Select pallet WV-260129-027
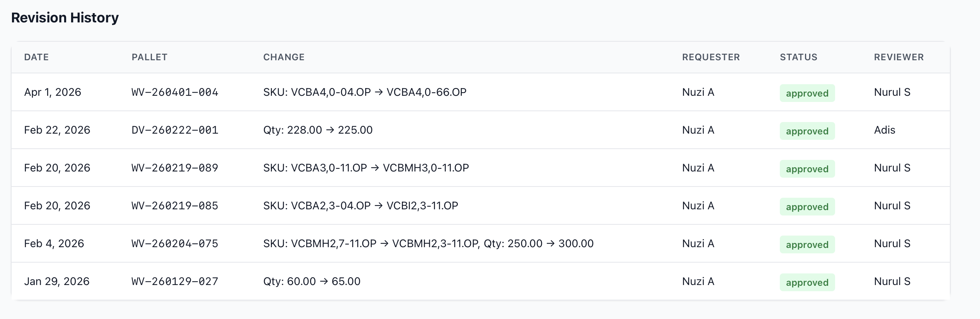Screen dimensions: 980x319 pos(175,282)
